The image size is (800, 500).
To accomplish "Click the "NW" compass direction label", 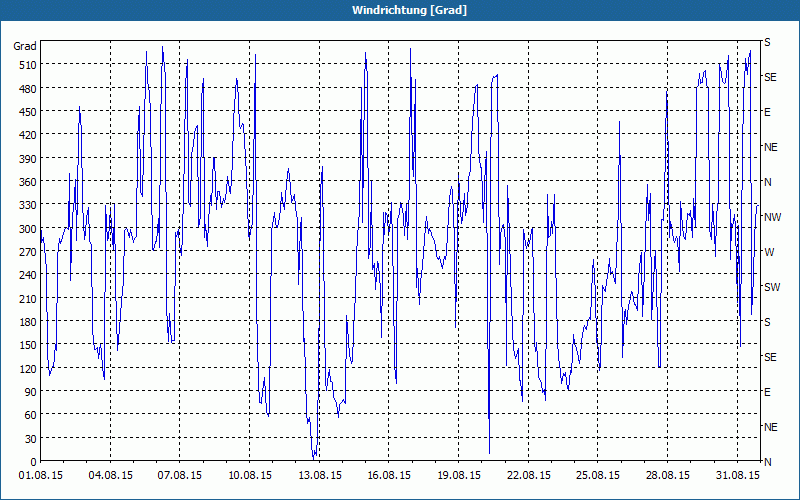I will point(772,217).
